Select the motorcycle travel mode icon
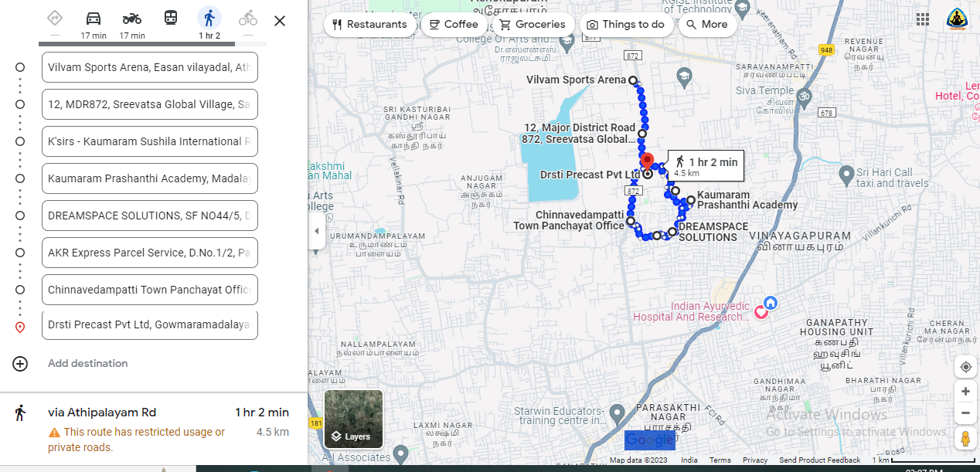This screenshot has height=472, width=980. tap(132, 19)
